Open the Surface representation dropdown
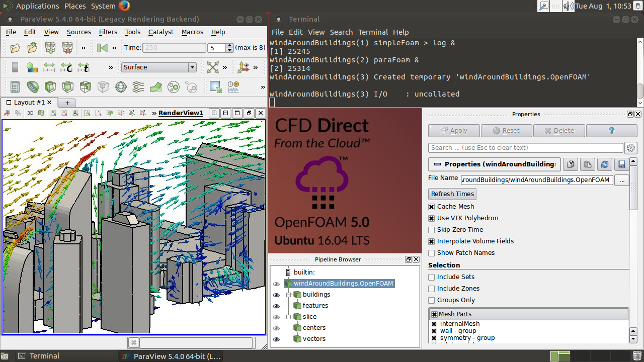644x362 pixels. coord(159,67)
